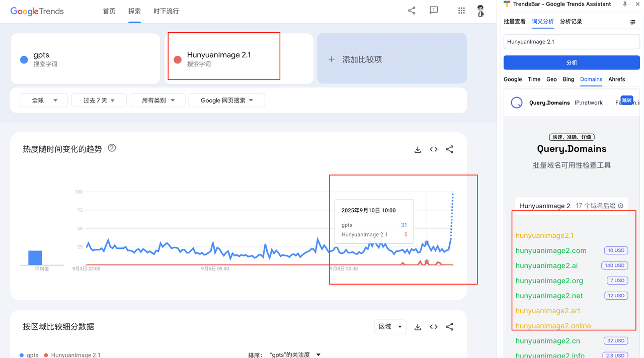Open hunyuanimage2.art domain result
Image resolution: width=644 pixels, height=358 pixels.
click(548, 311)
